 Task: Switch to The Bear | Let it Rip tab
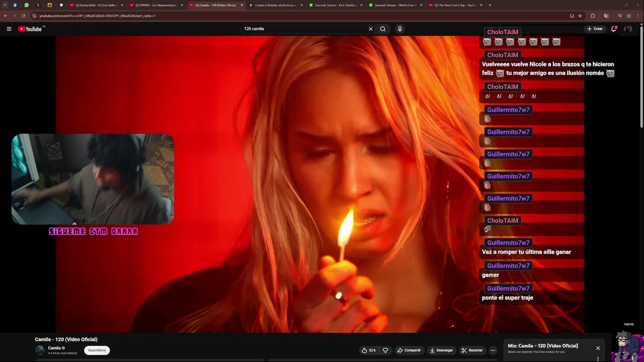[455, 5]
